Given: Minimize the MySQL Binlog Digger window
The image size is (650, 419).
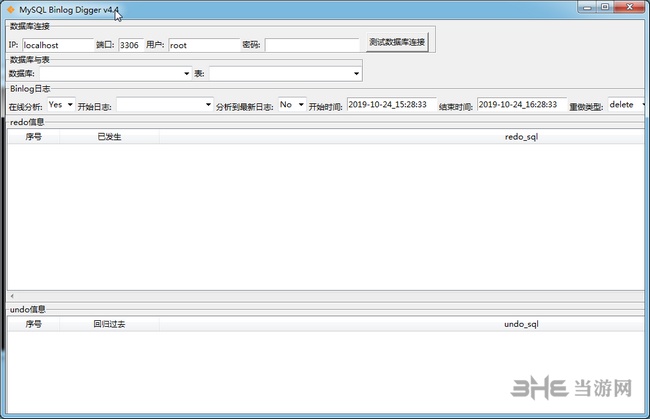Looking at the screenshot, I should (587, 7).
